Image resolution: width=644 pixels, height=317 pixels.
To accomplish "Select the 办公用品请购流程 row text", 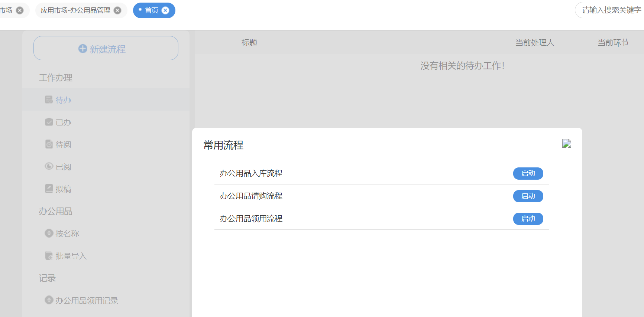I will pyautogui.click(x=251, y=196).
